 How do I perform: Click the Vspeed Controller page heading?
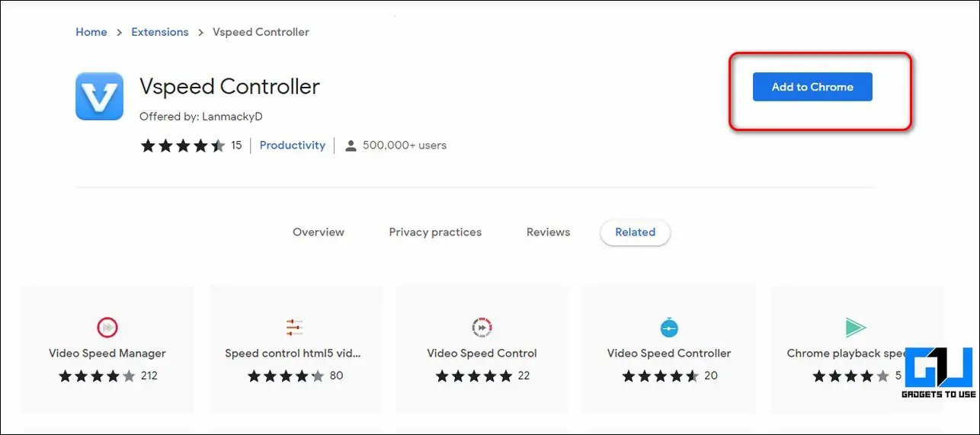[229, 86]
